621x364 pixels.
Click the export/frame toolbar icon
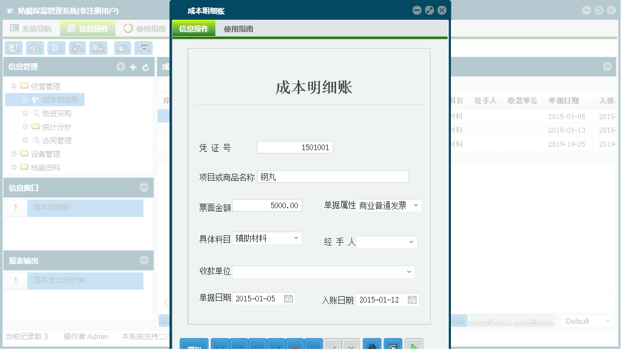tap(144, 48)
